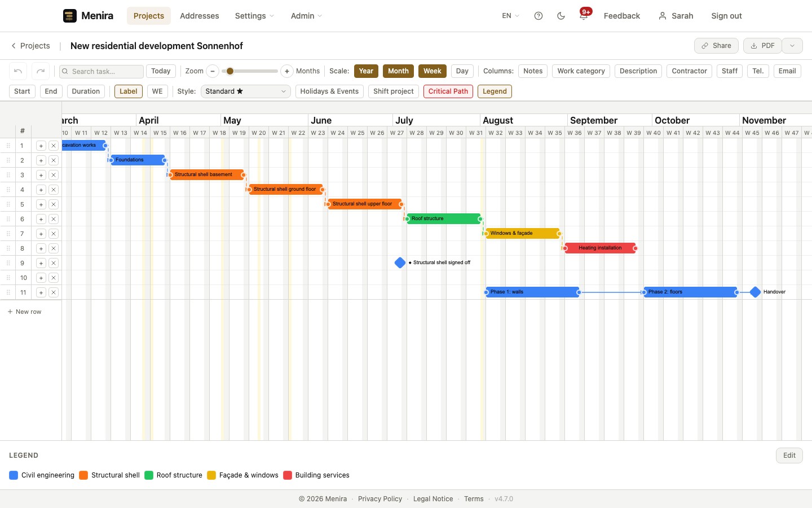Switch to the Projects tab
The width and height of the screenshot is (812, 508).
149,16
